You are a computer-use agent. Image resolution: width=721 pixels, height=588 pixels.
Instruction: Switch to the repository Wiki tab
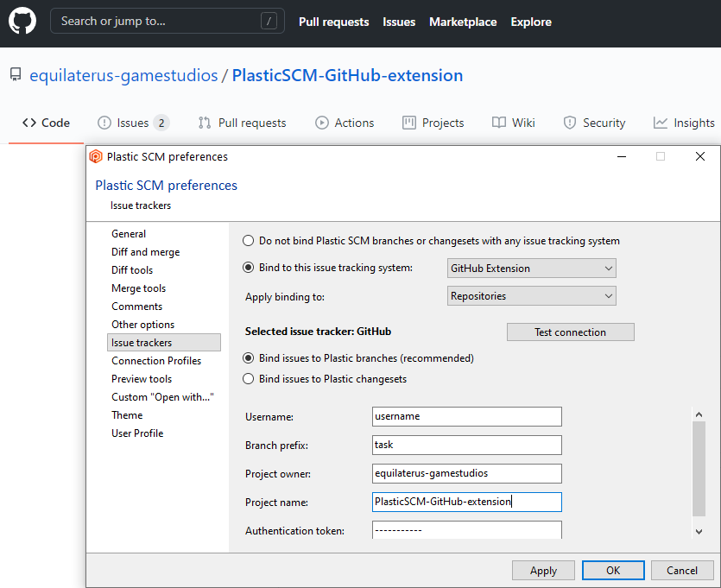pos(514,123)
